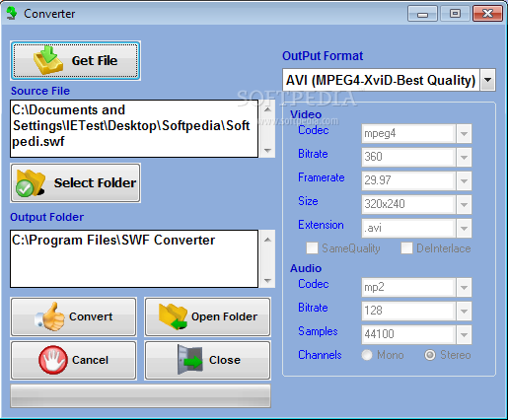Enable the SameQuality checkbox
508x420 pixels.
coord(312,248)
